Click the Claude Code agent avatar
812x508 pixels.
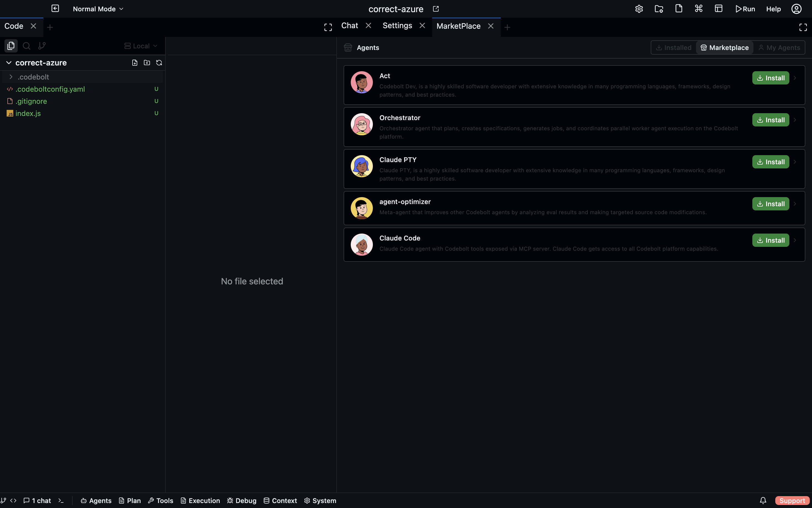pos(362,245)
